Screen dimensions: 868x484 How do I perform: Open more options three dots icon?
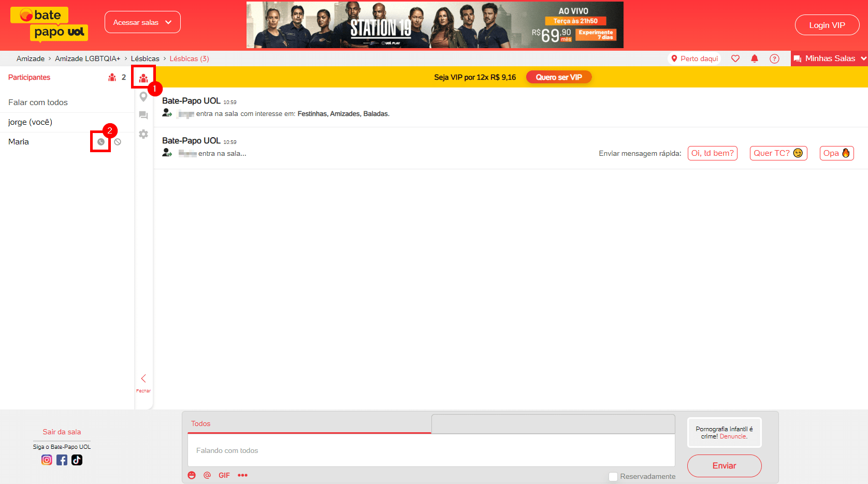242,475
